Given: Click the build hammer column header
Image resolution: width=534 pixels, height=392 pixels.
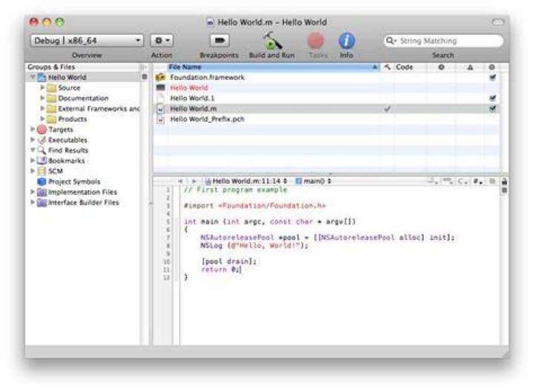Looking at the screenshot, I should click(387, 67).
